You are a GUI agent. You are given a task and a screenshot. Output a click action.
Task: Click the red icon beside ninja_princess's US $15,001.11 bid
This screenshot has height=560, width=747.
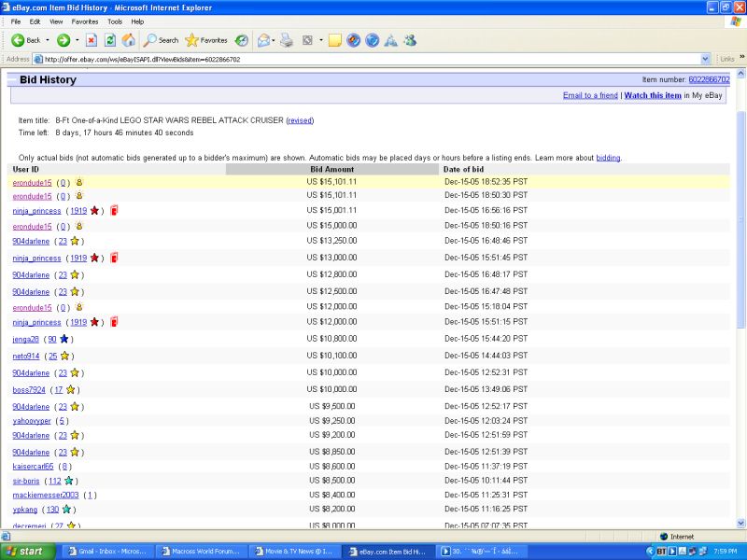click(x=114, y=210)
